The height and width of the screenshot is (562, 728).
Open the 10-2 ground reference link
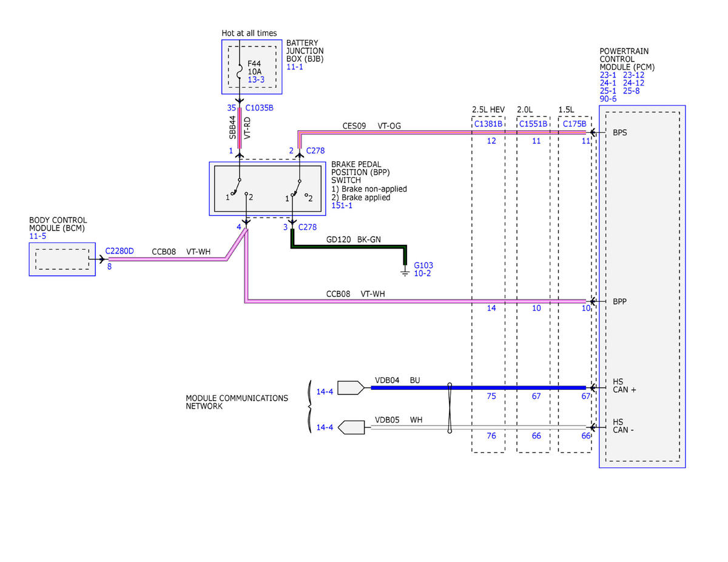[422, 273]
